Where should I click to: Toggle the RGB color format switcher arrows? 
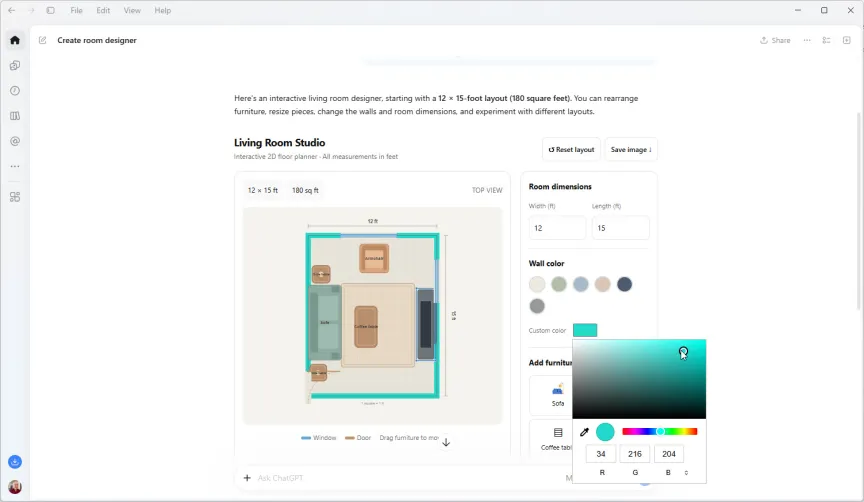686,473
